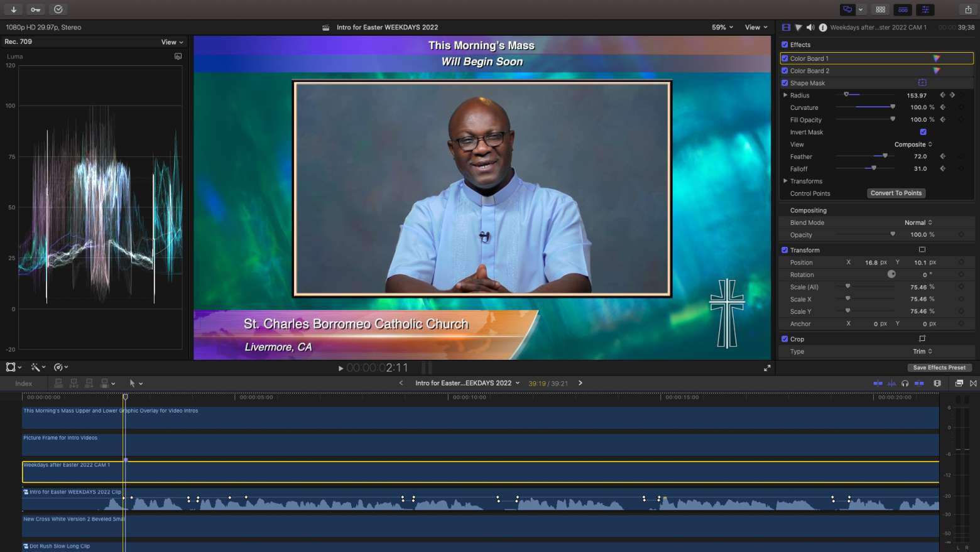
Task: Click the Import Media arrow icon
Action: 13,9
